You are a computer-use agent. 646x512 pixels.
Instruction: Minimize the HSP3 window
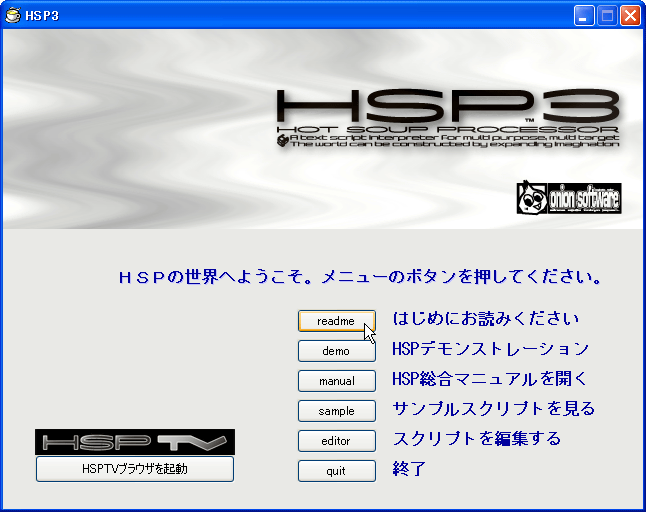[x=584, y=16]
